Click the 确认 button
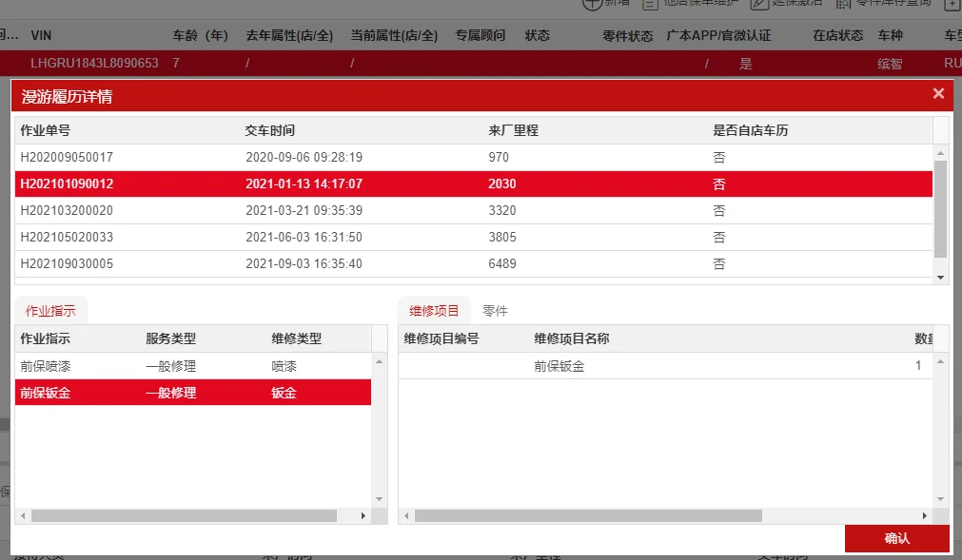Image resolution: width=962 pixels, height=560 pixels. (x=897, y=538)
